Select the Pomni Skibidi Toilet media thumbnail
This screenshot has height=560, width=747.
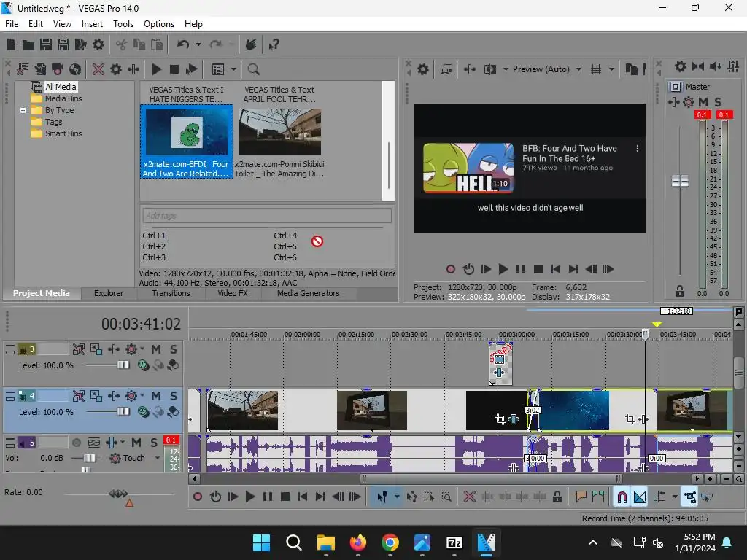[x=279, y=132]
